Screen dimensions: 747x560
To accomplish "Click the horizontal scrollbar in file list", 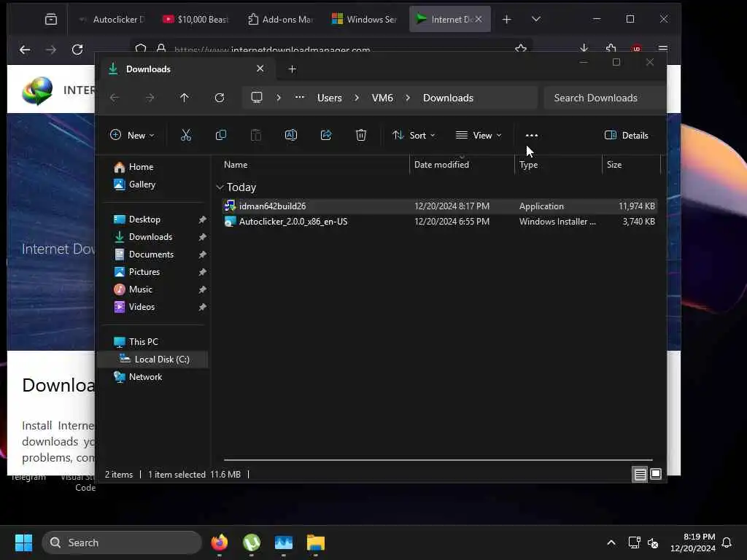I will 438,460.
